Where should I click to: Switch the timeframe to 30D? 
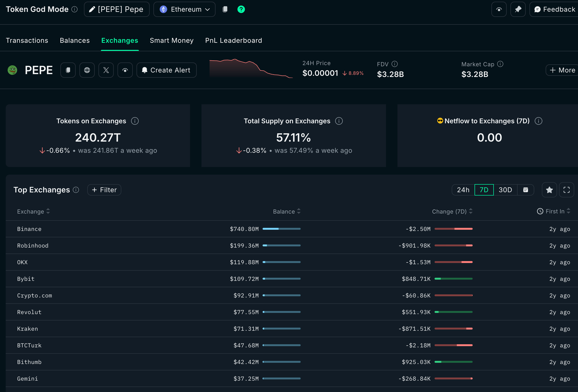click(x=505, y=190)
